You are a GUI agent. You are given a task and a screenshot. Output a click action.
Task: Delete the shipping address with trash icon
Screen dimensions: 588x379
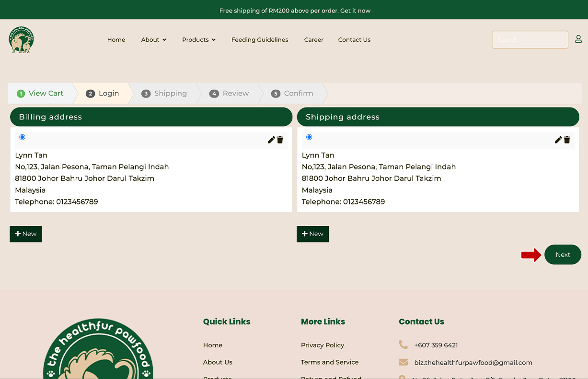tap(567, 140)
